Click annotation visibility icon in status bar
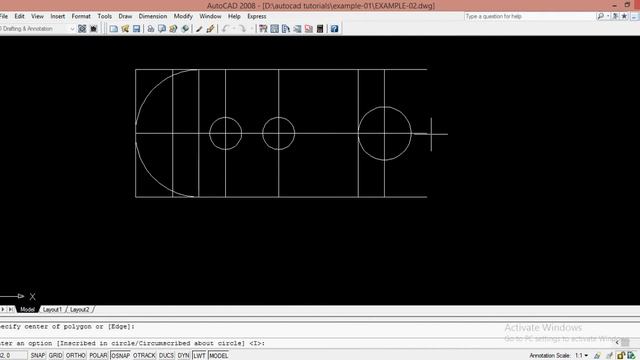Image resolution: width=640 pixels, height=360 pixels. click(x=597, y=356)
